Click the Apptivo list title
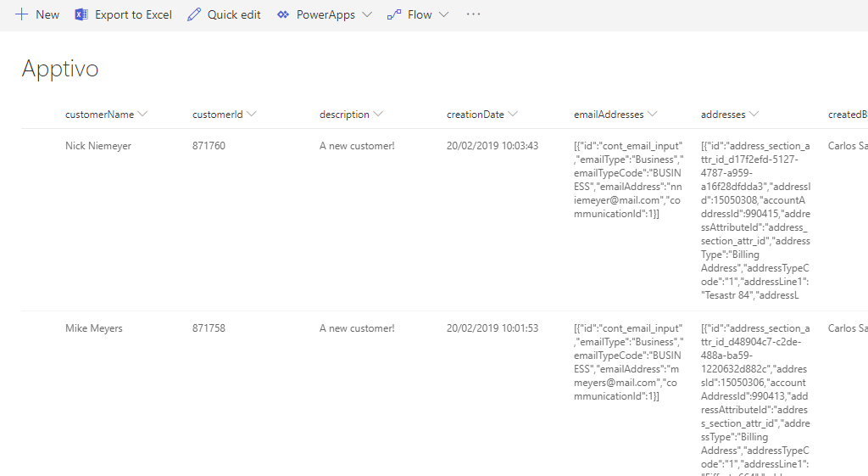868x476 pixels. 60,69
